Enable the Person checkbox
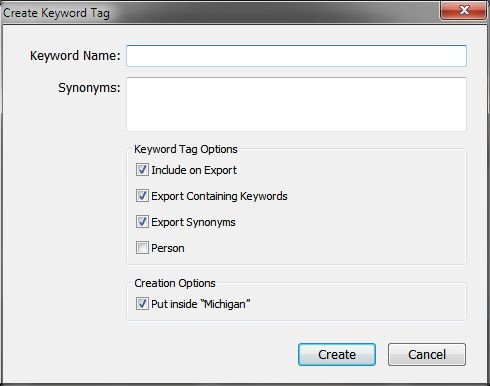The height and width of the screenshot is (386, 490). pyautogui.click(x=142, y=248)
